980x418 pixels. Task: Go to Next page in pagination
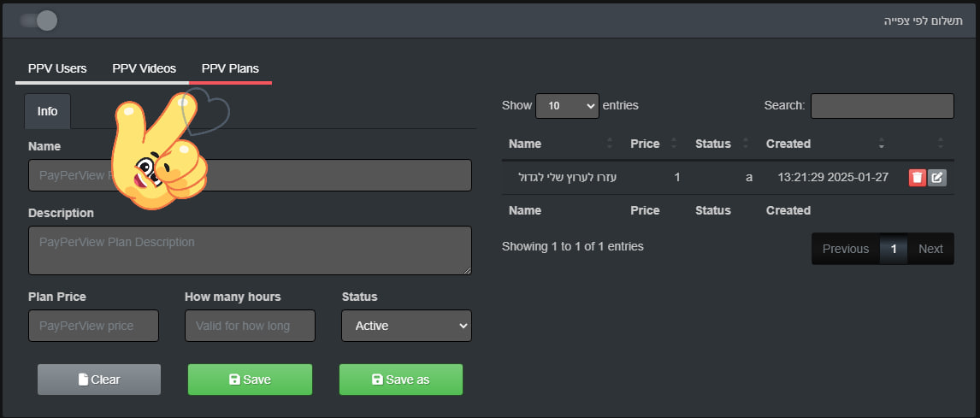[930, 249]
